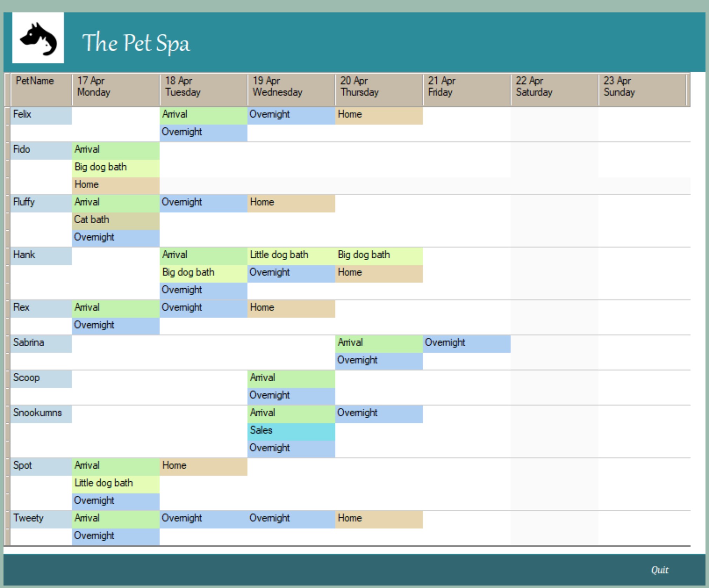Screen dimensions: 709x588
Task: Click the Quit link
Action: [660, 569]
